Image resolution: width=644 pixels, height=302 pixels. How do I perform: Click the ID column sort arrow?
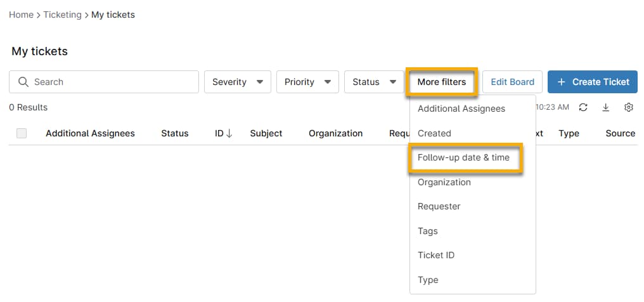(x=229, y=133)
